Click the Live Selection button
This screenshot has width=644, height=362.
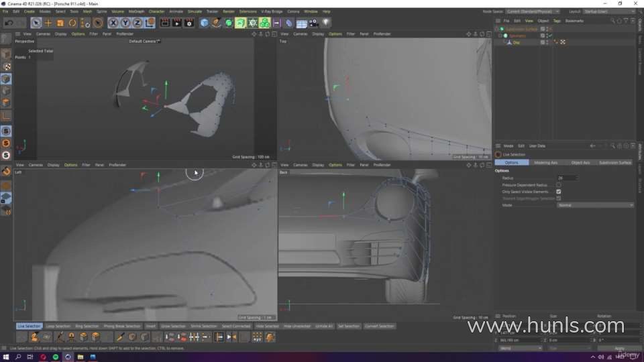(x=29, y=326)
